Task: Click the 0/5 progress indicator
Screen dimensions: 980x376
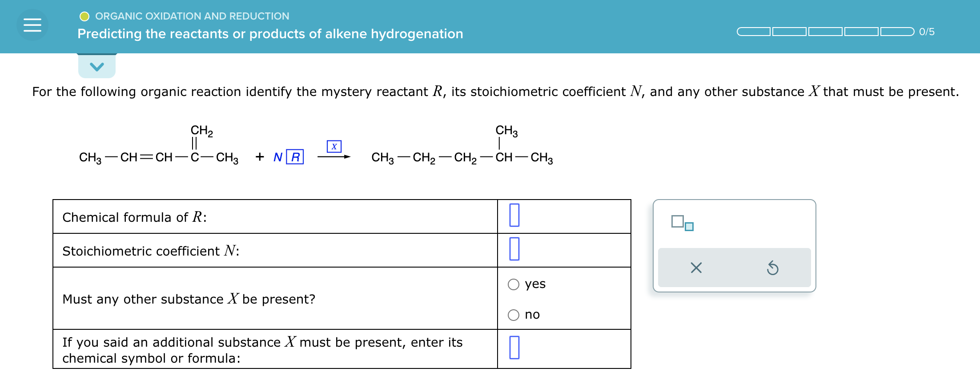Action: (x=927, y=32)
